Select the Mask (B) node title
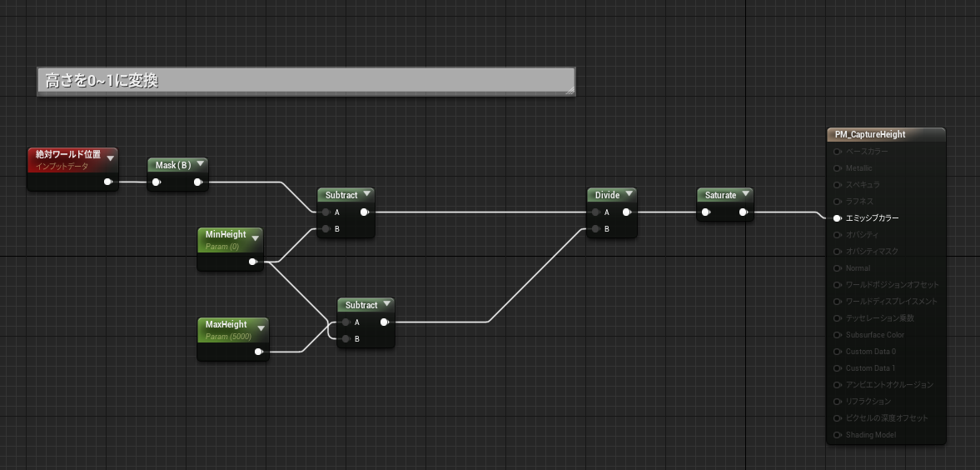 (173, 165)
